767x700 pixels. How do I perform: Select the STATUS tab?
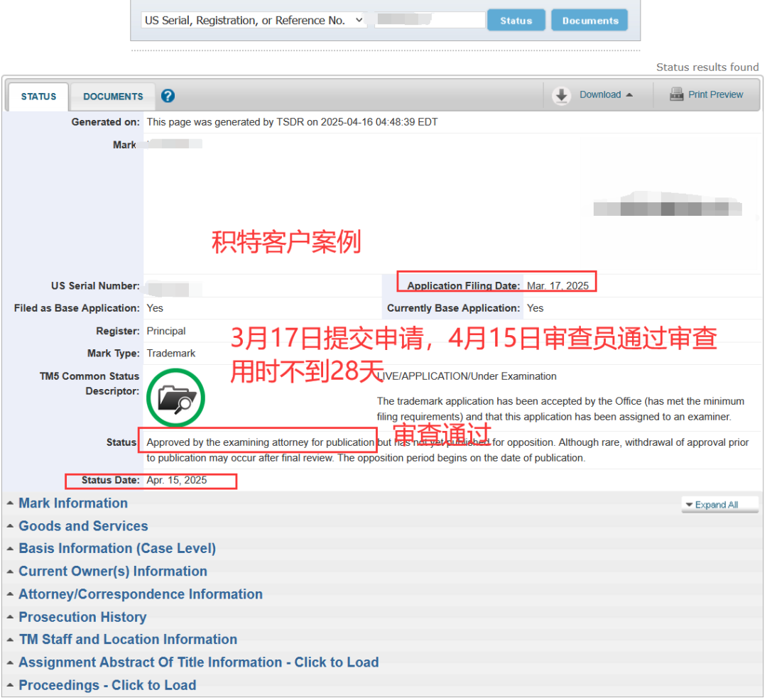(38, 95)
